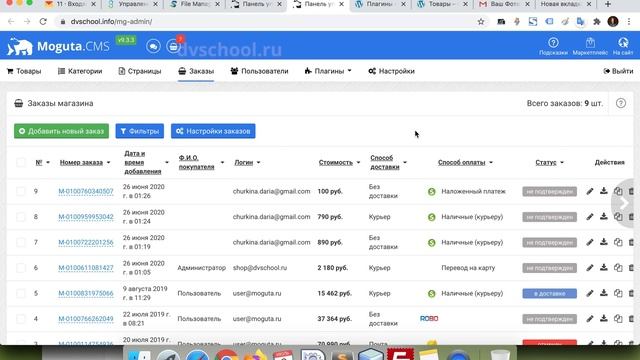Open order link M-0100831975066
Image resolution: width=640 pixels, height=360 pixels.
(x=86, y=293)
